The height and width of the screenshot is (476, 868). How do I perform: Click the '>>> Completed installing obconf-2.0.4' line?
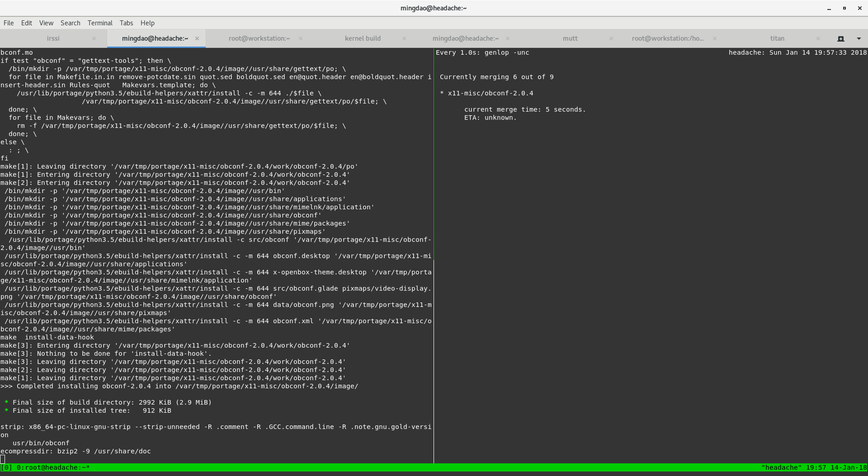coord(179,386)
